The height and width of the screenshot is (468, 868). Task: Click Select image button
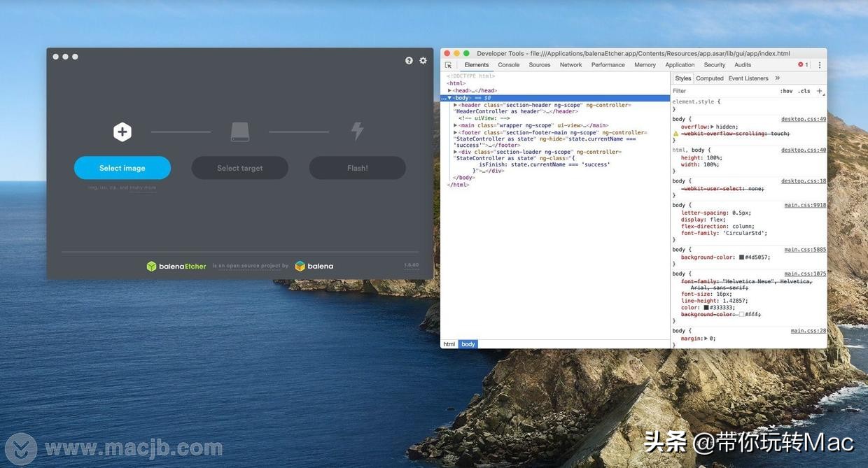tap(122, 168)
